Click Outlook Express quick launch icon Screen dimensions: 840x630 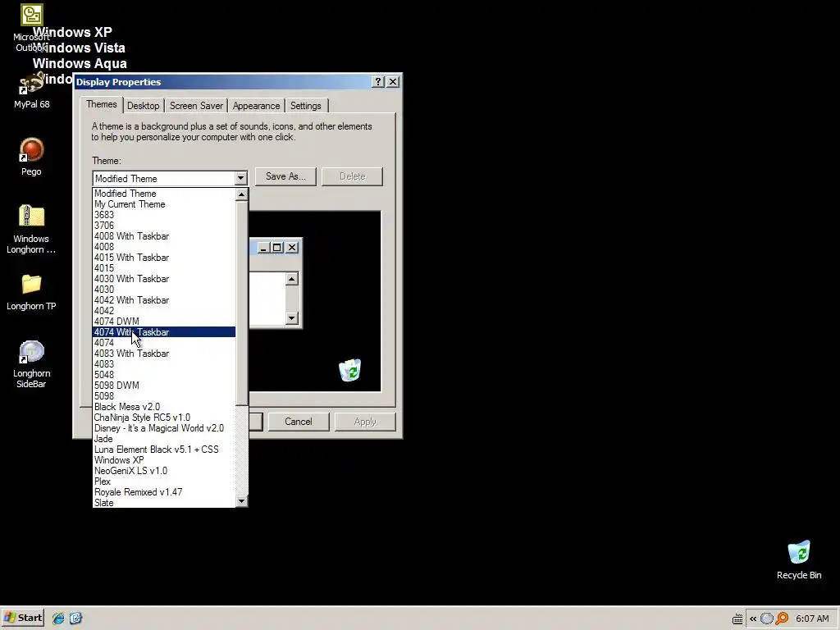(x=75, y=619)
